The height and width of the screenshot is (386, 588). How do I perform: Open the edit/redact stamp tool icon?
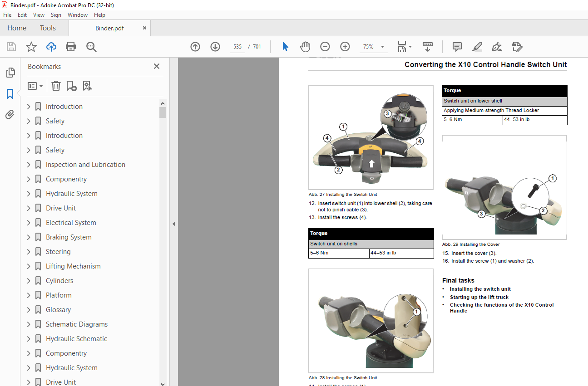[x=517, y=47]
